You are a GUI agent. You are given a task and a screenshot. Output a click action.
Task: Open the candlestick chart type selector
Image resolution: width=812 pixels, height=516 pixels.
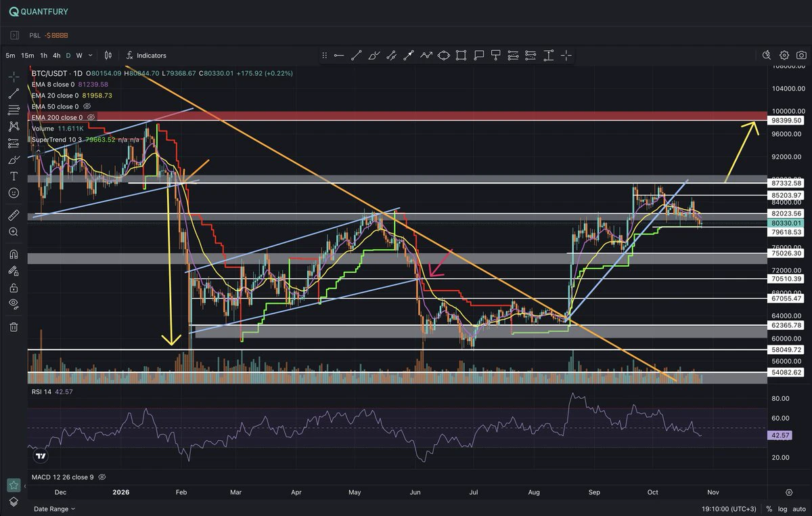pyautogui.click(x=108, y=56)
